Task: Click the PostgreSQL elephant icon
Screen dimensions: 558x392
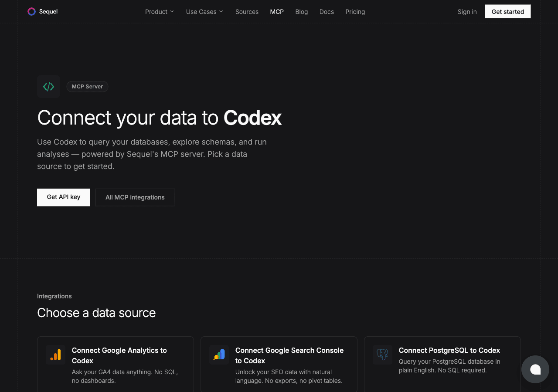Action: (382, 355)
